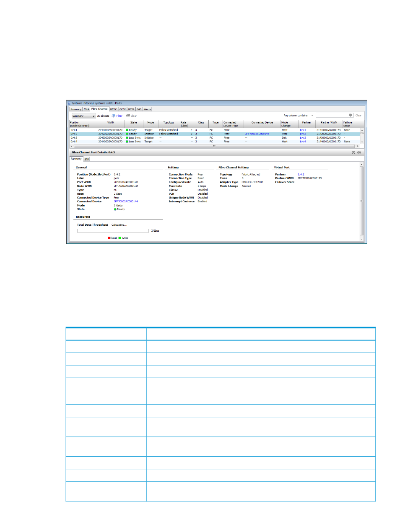Click the green Ready status icon for port 0:4:1
Viewport: 400px width, 532px height.
tap(127, 130)
